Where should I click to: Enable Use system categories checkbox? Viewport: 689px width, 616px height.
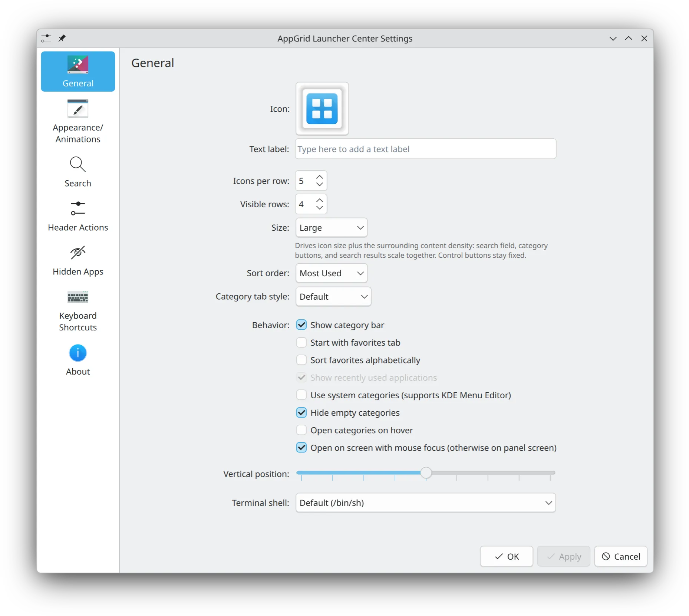point(301,395)
